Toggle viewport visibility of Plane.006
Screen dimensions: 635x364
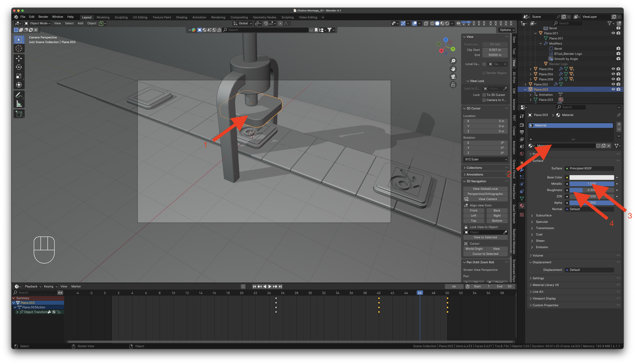[613, 74]
